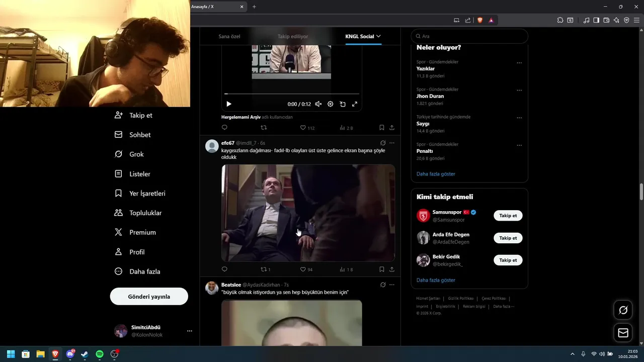Click the Gönderi yayınla button
Viewport: 644px width, 362px height.
click(x=149, y=297)
